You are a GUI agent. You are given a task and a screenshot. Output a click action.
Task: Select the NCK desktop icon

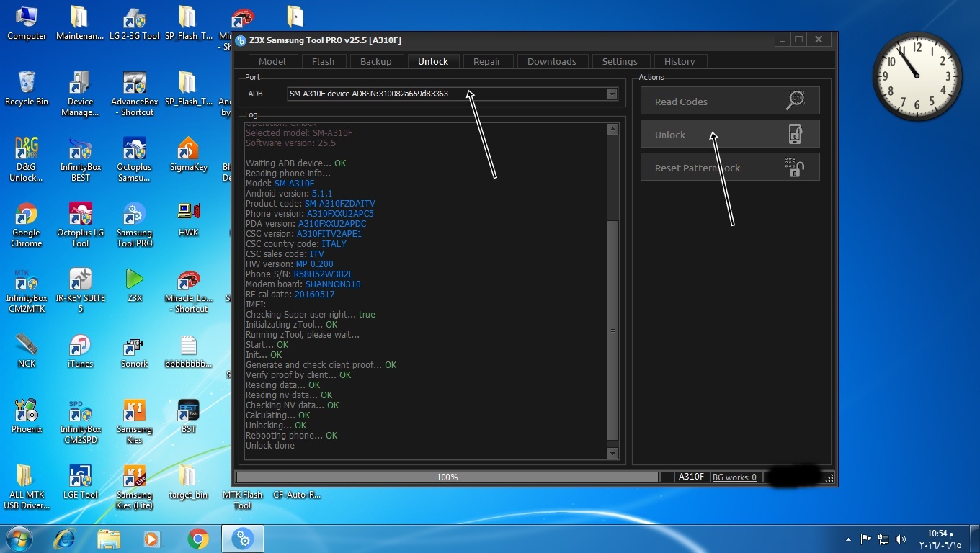[27, 351]
